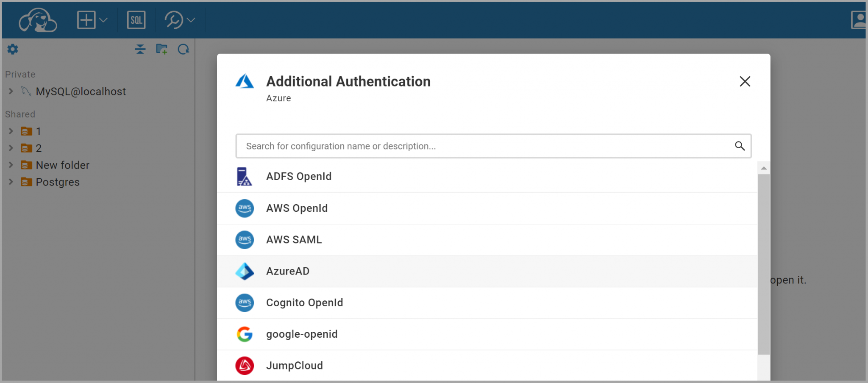868x383 pixels.
Task: Open the user profile icon
Action: click(859, 19)
